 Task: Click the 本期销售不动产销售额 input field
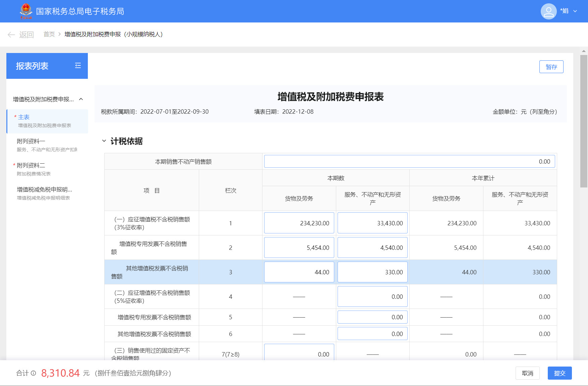coord(409,161)
